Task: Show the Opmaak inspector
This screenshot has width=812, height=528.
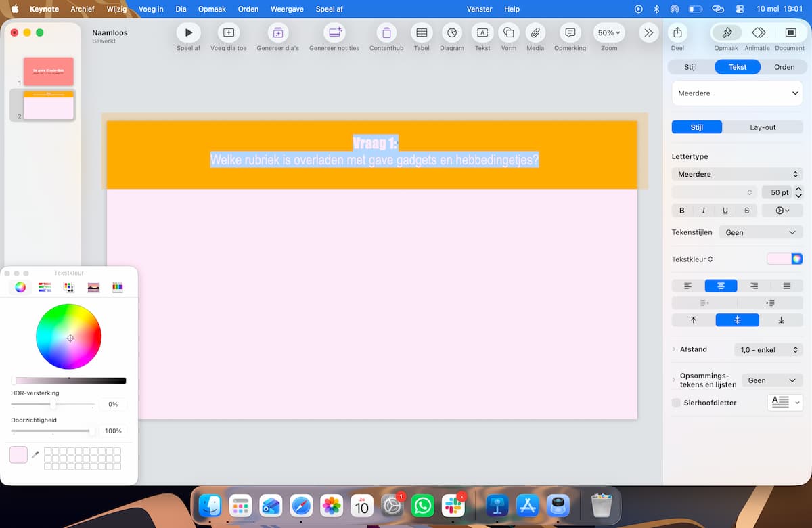Action: click(x=726, y=32)
